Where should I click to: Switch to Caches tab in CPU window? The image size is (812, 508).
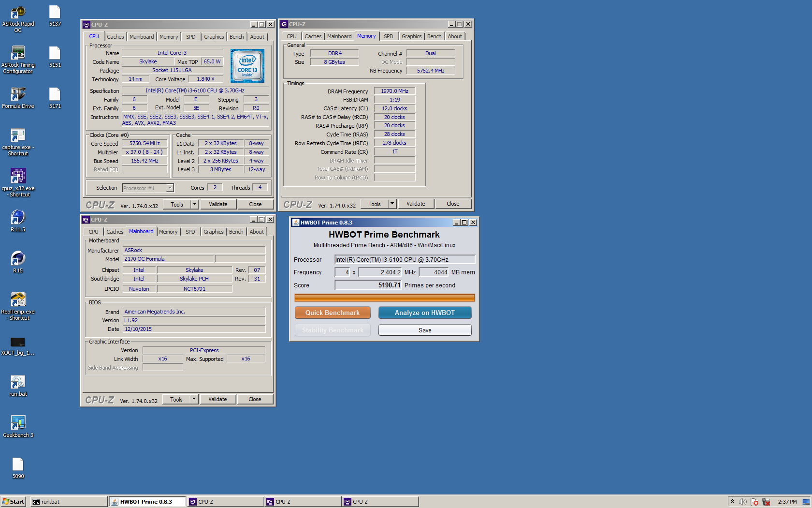coord(116,37)
